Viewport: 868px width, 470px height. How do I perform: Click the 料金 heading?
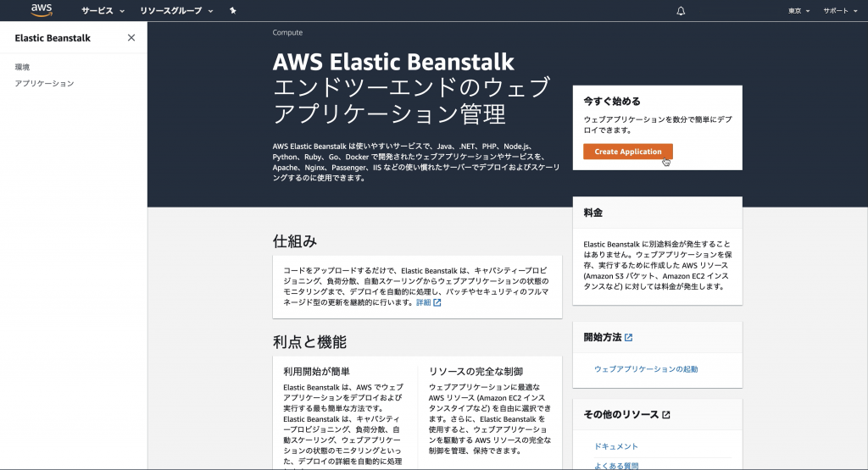[x=593, y=213]
